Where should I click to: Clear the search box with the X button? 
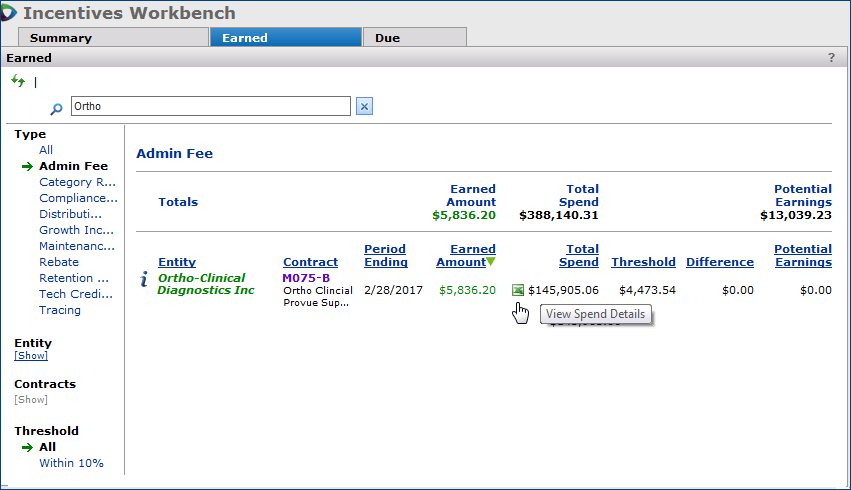click(x=364, y=107)
